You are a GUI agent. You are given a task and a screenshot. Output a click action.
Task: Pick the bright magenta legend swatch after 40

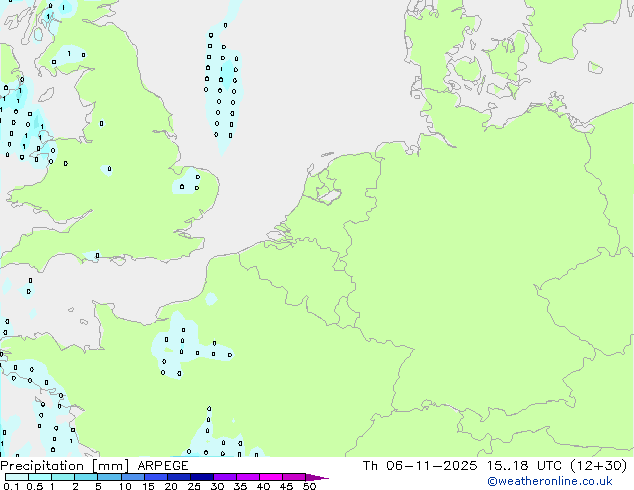tap(271, 477)
